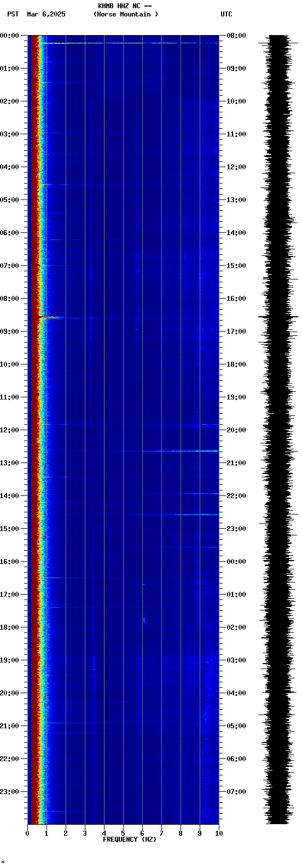Click the 20:00 UTC time label
This screenshot has width=302, height=868.
coord(236,430)
